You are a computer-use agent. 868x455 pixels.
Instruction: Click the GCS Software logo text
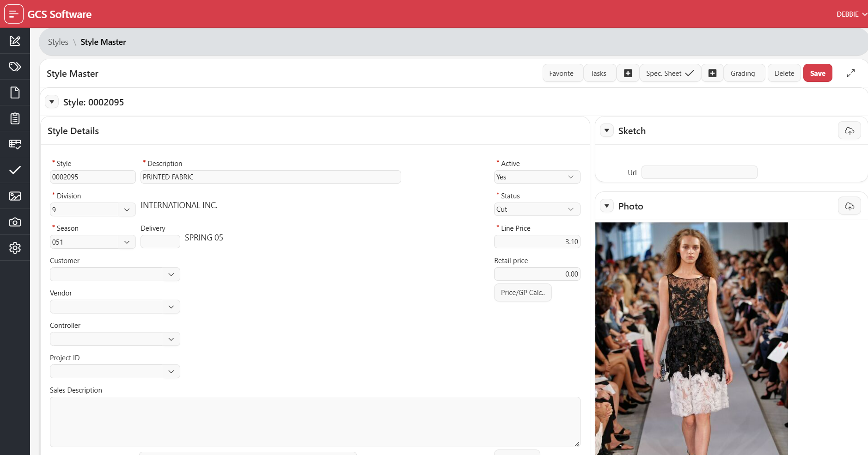point(60,14)
